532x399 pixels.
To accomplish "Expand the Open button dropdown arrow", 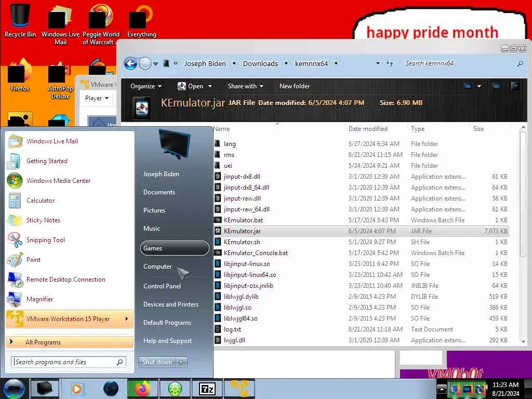I will tap(210, 86).
